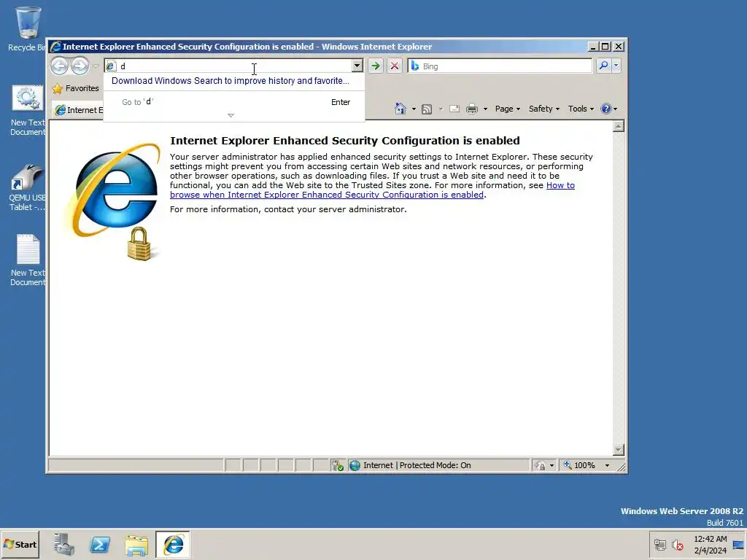
Task: Open the zoom level dropdown arrow
Action: (x=607, y=465)
